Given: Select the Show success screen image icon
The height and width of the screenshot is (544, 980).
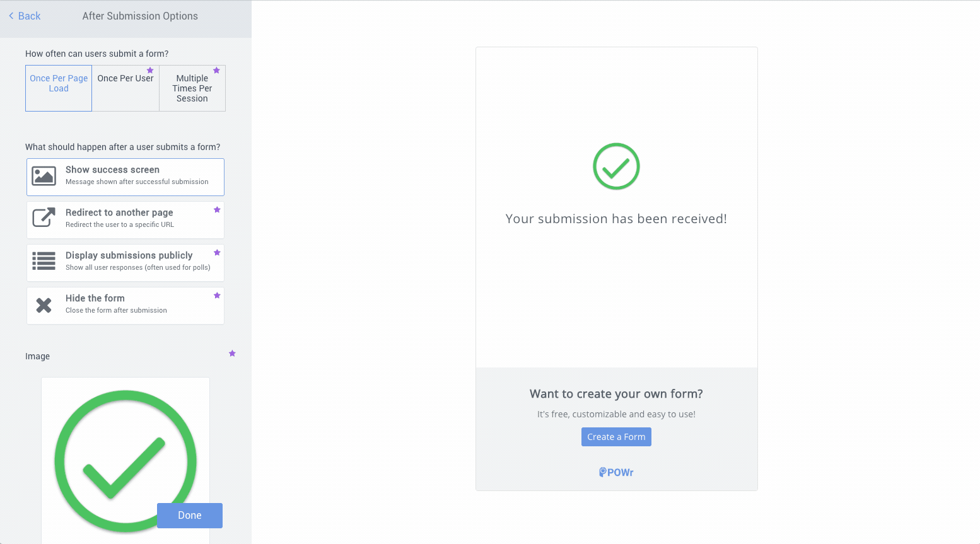Looking at the screenshot, I should 44,177.
